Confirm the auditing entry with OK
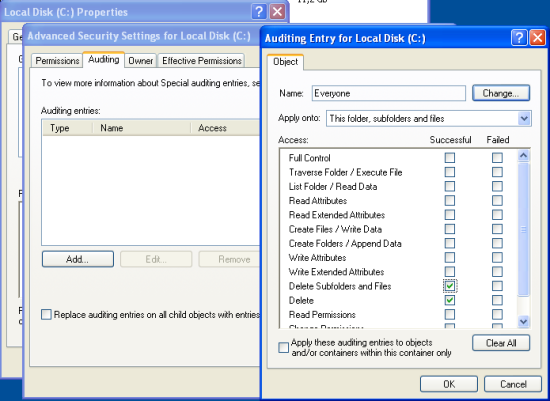This screenshot has width=550, height=401. (x=449, y=384)
